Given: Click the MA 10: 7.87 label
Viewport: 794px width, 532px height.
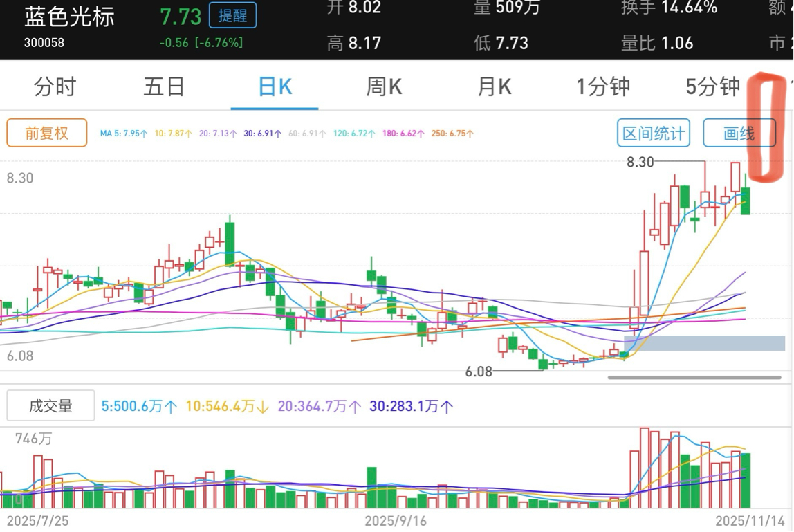Looking at the screenshot, I should point(173,134).
